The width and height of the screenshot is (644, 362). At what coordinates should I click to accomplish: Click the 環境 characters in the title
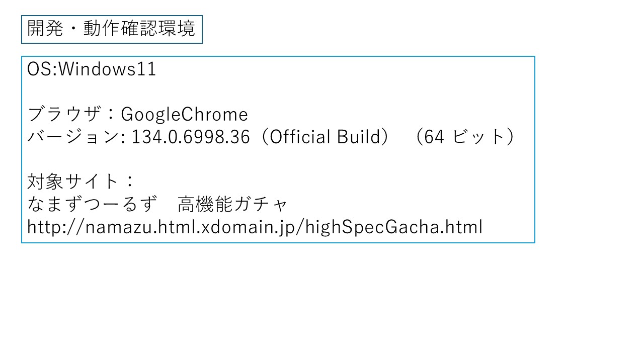pos(178,29)
